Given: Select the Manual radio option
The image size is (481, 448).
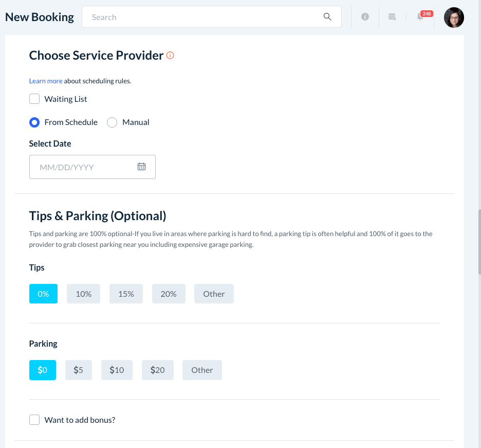Looking at the screenshot, I should click(x=112, y=122).
